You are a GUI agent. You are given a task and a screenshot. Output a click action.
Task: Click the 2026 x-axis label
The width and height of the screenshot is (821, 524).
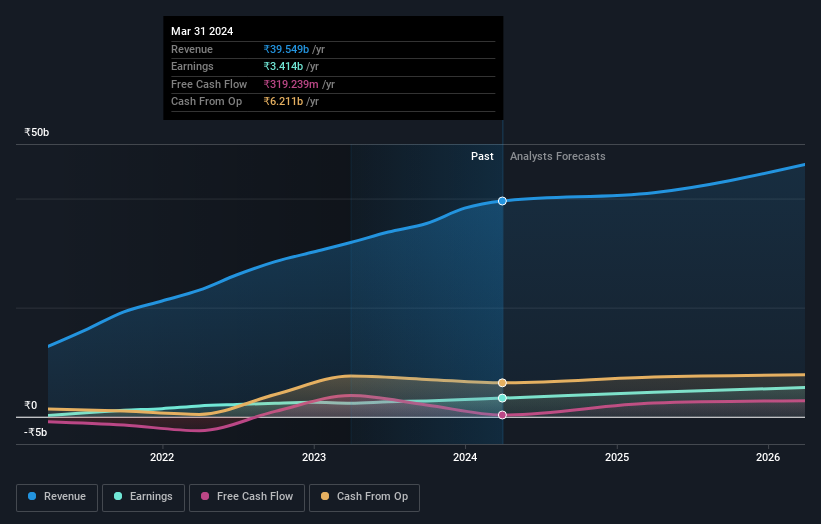click(768, 457)
